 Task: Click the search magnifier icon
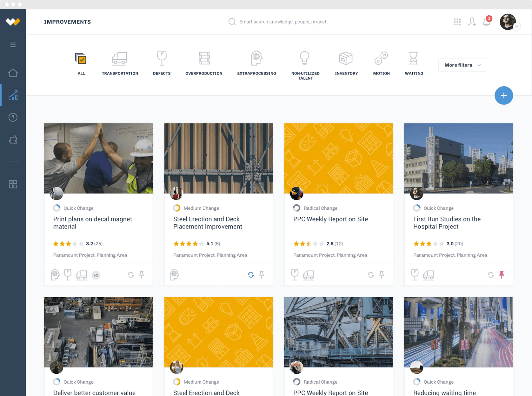point(232,22)
